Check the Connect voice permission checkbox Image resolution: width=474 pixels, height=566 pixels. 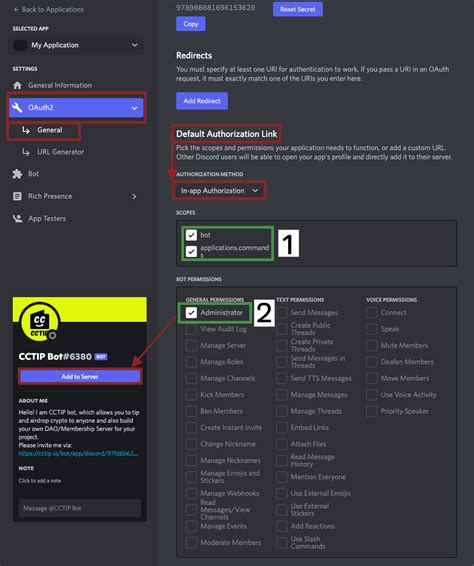tap(371, 313)
